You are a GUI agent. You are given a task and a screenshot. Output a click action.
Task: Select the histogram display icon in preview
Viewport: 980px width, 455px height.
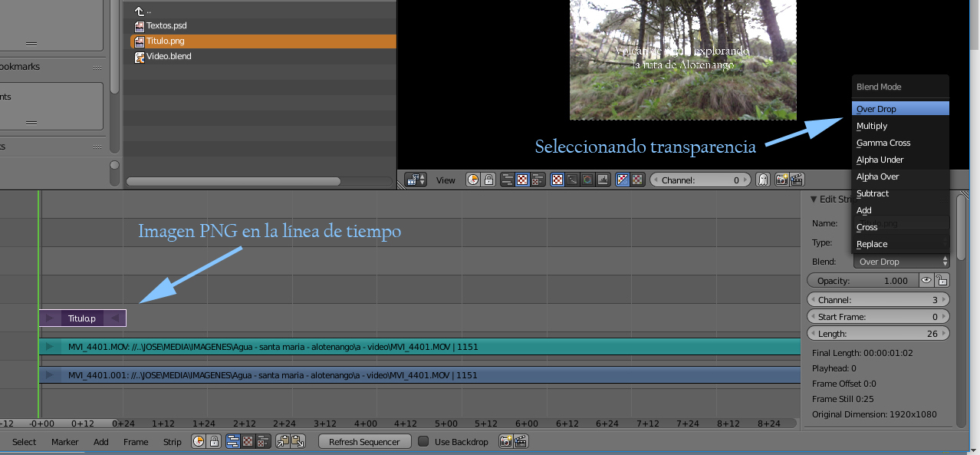603,180
